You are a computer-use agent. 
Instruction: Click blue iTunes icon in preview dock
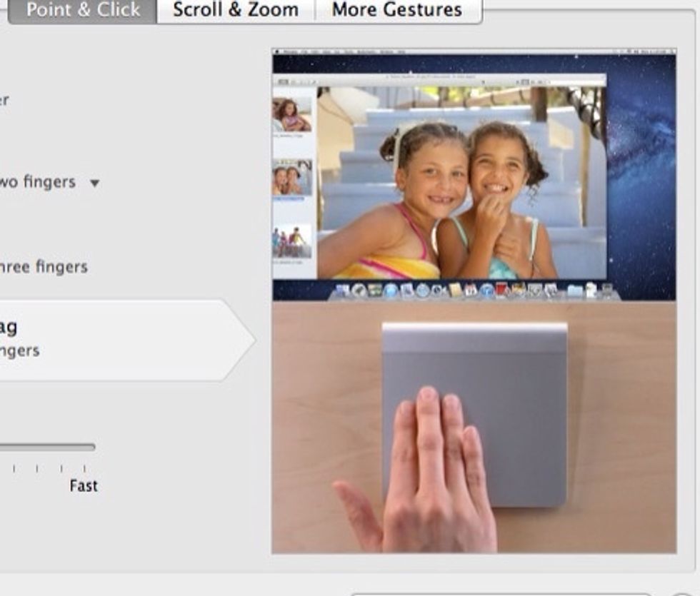487,291
